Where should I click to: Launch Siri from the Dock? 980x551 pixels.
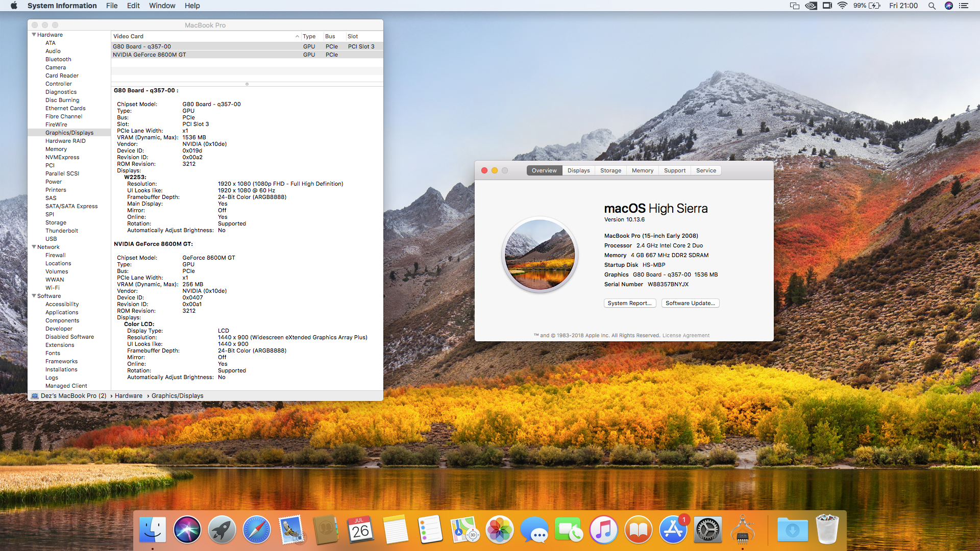click(x=187, y=530)
